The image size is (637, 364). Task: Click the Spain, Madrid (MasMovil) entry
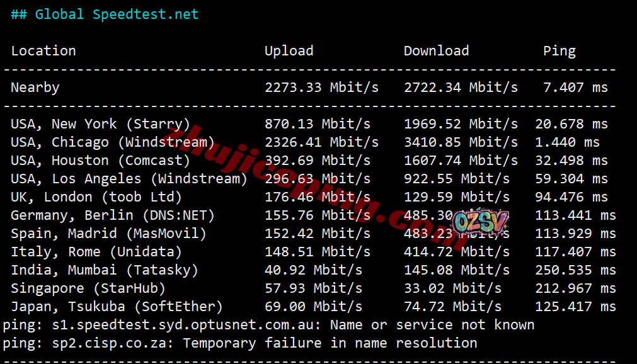pyautogui.click(x=108, y=234)
